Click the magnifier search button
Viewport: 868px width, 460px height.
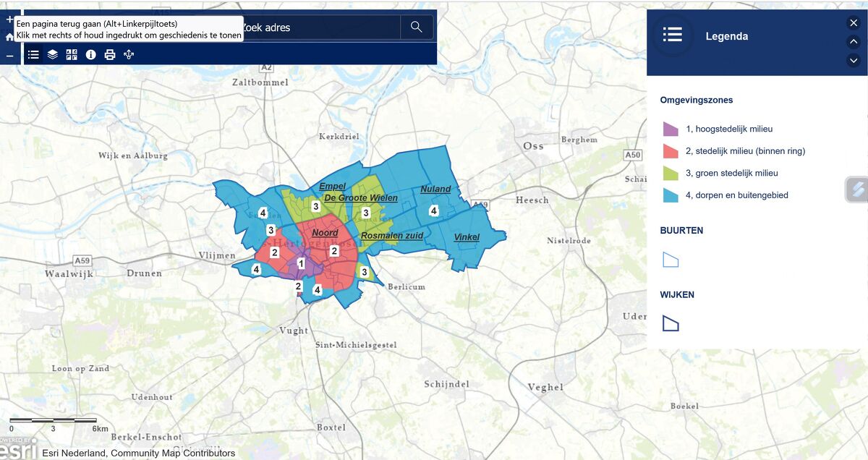click(416, 27)
